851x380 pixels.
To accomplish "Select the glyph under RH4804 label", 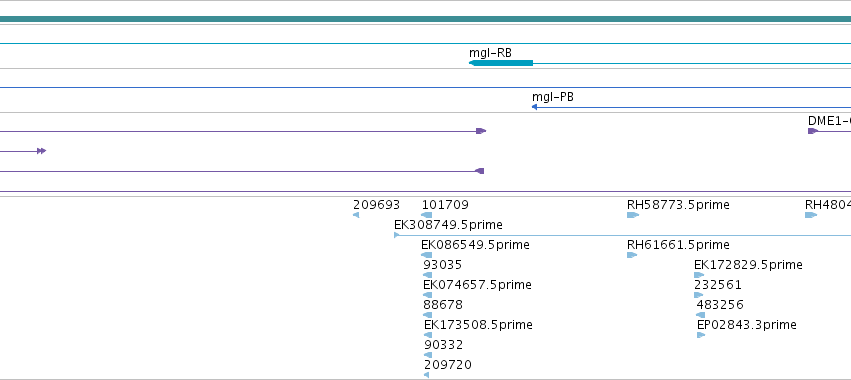I will coord(811,215).
